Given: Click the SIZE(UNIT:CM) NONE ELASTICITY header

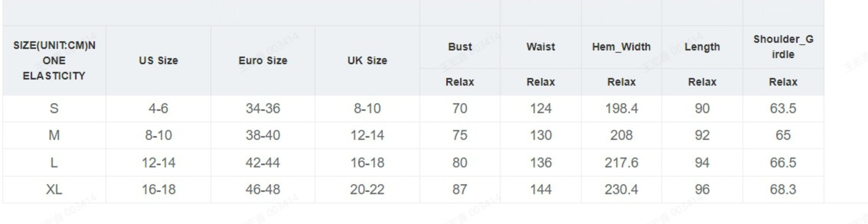Looking at the screenshot, I should tap(54, 61).
